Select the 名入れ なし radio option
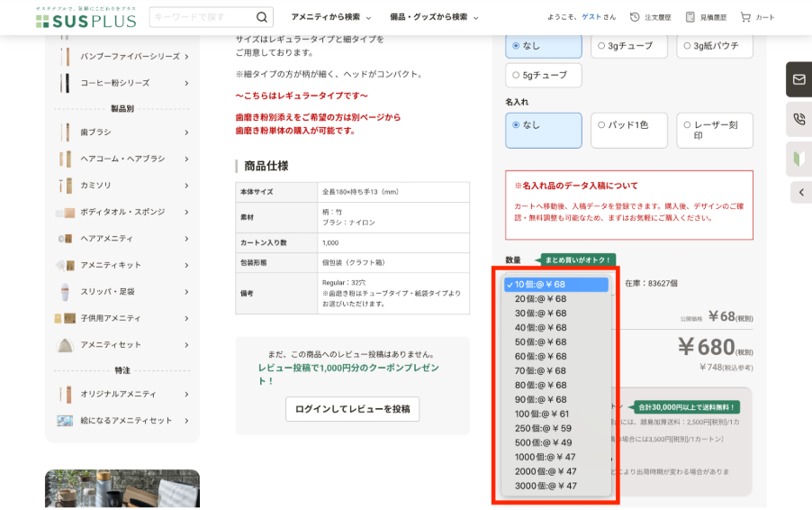The height and width of the screenshot is (510, 812). click(x=543, y=131)
